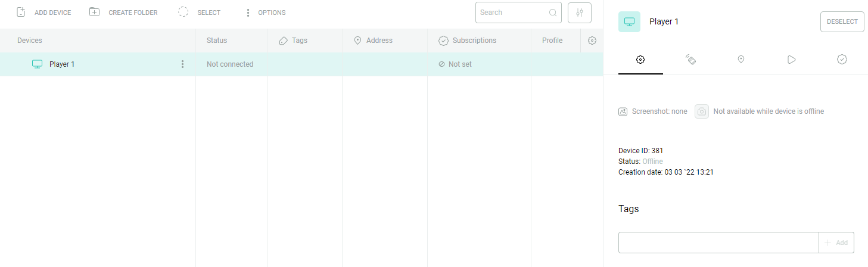
Task: Click the Screenshot image icon
Action: click(623, 111)
